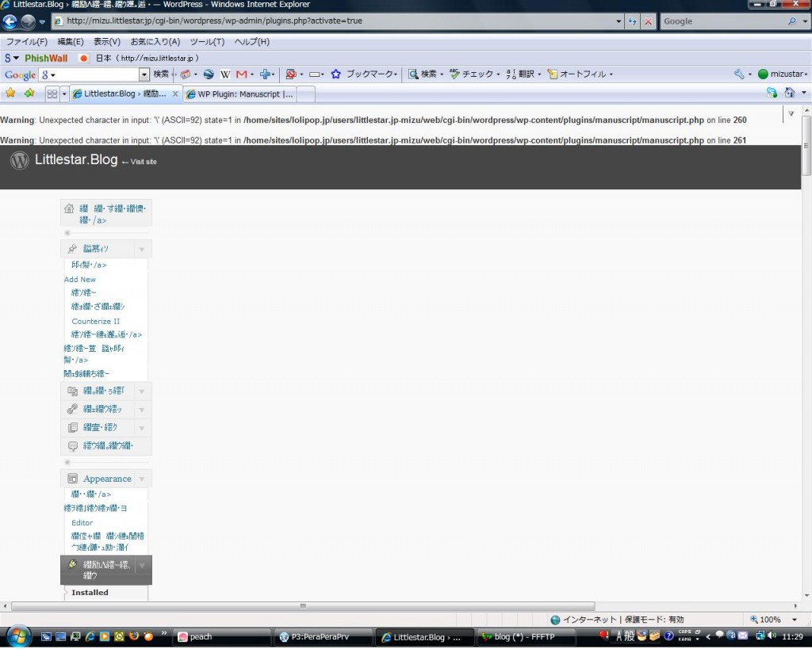812x649 pixels.
Task: Click the pushpin Posts icon in sidebar
Action: (x=72, y=249)
